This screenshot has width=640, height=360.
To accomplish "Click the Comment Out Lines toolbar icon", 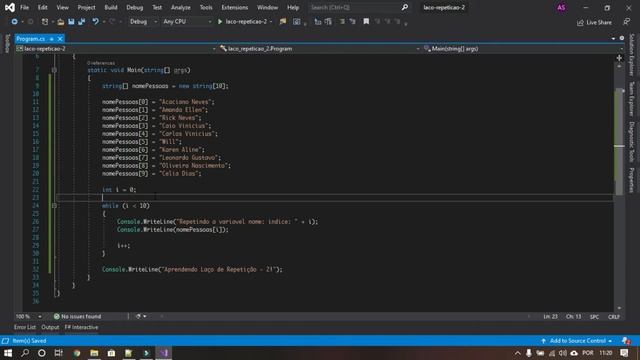I will (342, 22).
